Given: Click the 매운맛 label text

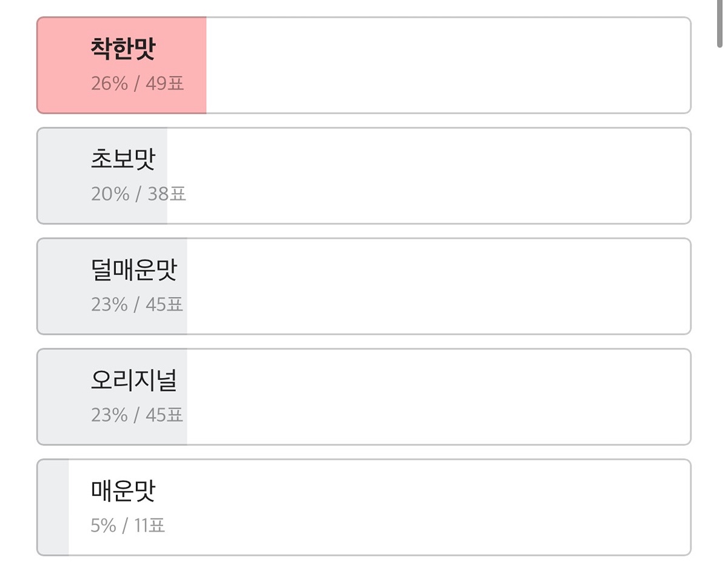Looking at the screenshot, I should [123, 491].
